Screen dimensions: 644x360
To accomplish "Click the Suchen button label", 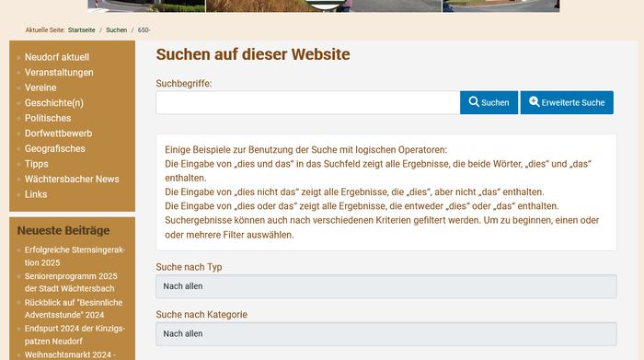I will [x=495, y=103].
